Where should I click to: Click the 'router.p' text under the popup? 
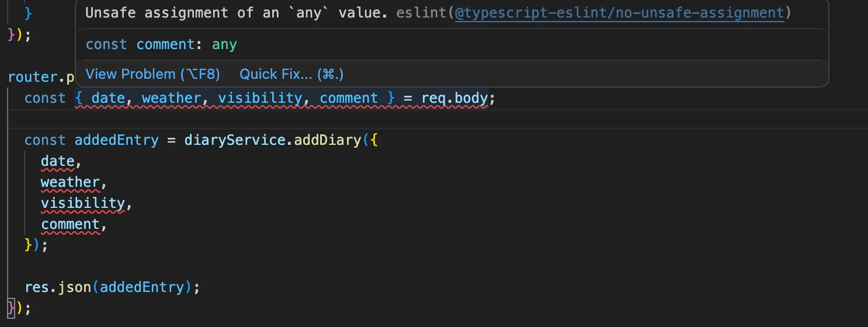41,77
